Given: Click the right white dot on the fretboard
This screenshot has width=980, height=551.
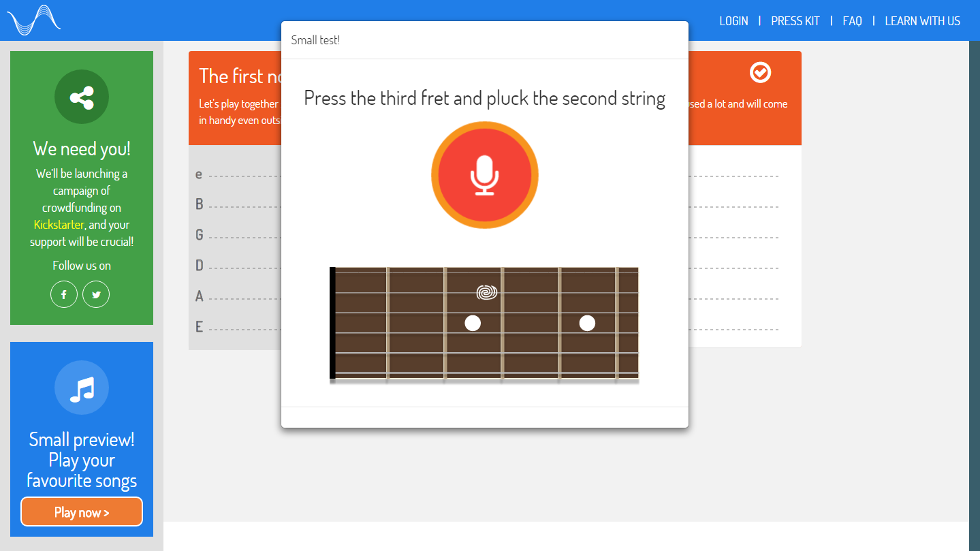Looking at the screenshot, I should pos(587,323).
